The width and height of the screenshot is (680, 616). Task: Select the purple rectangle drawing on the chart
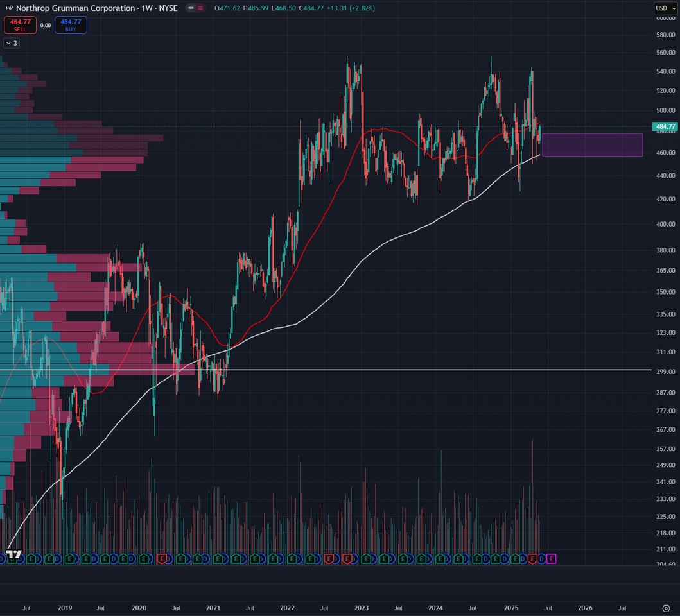coord(593,145)
